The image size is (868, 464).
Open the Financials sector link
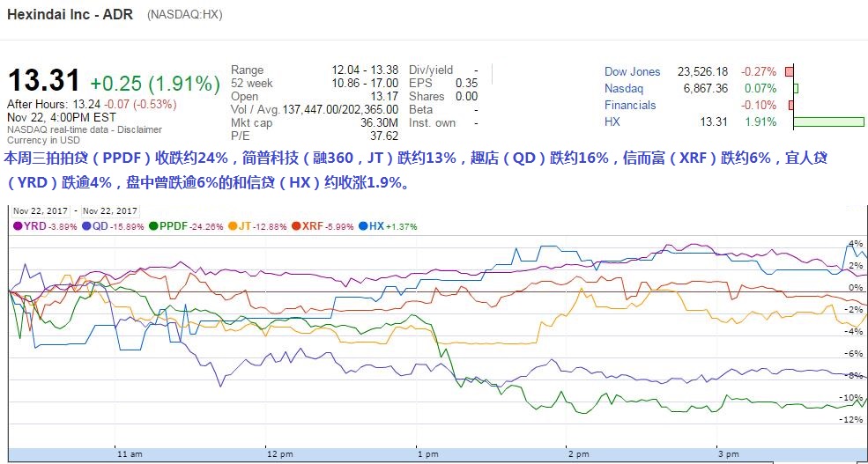pyautogui.click(x=630, y=105)
